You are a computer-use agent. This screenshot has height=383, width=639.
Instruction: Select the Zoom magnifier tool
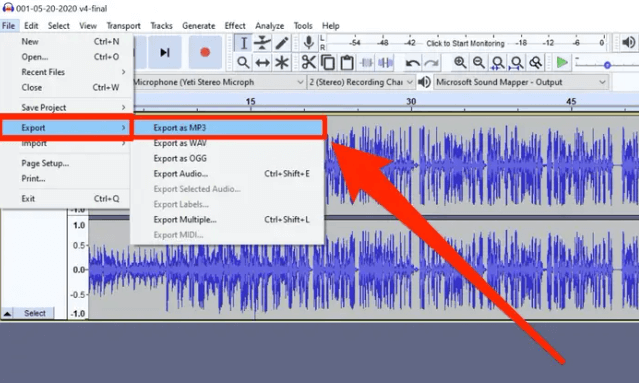243,63
